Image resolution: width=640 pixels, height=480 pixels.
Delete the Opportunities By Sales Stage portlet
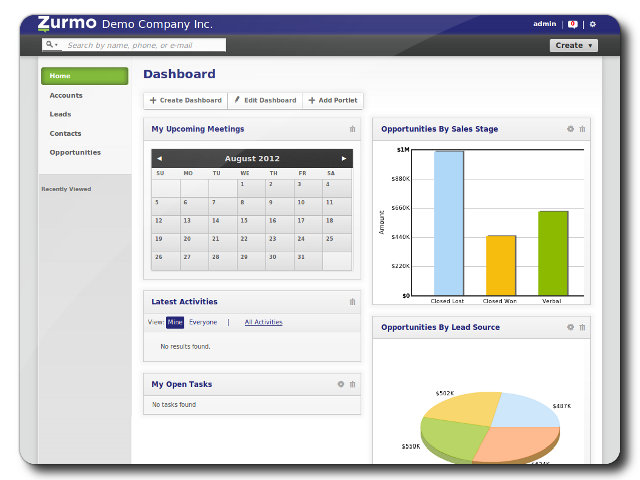(x=582, y=129)
